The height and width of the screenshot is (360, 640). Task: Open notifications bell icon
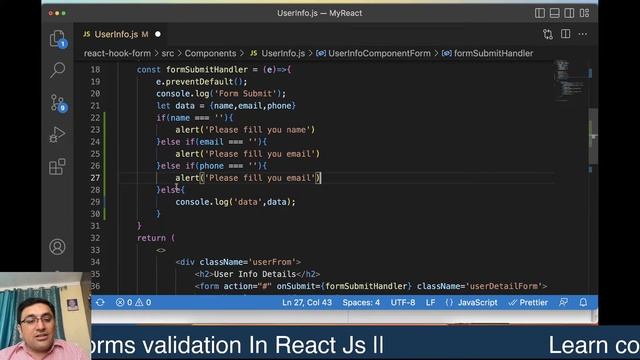click(583, 302)
